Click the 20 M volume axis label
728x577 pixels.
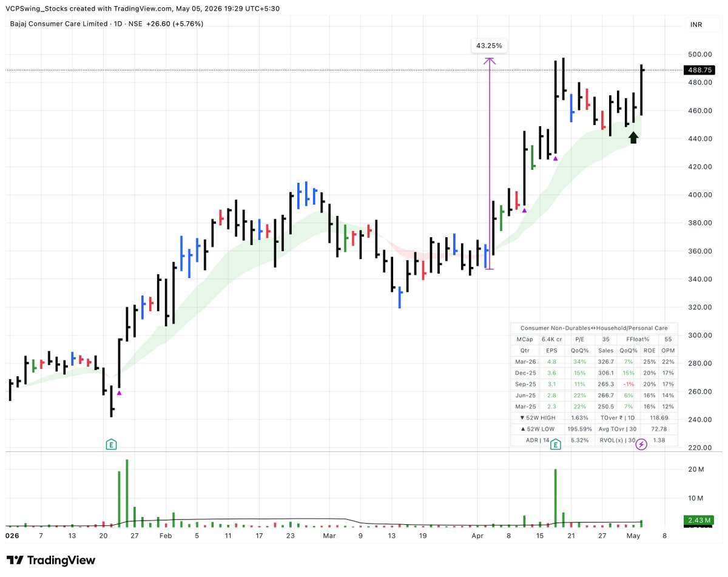point(695,470)
